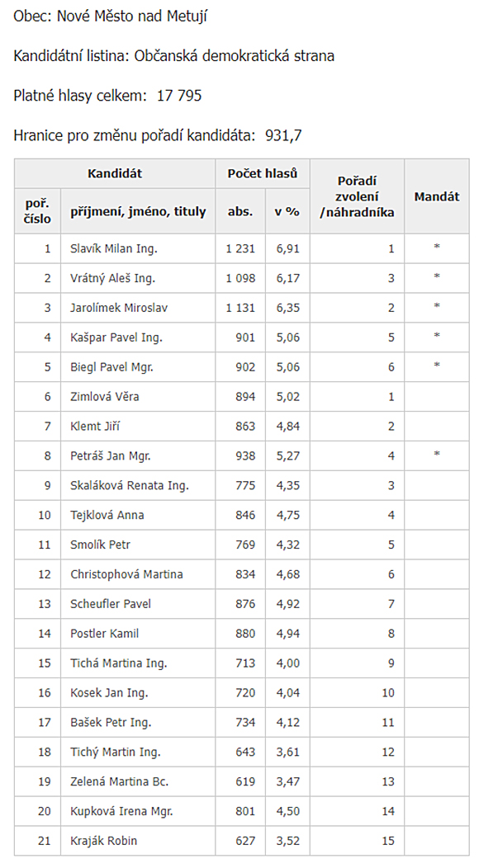
Task: Click the Kupková Irena Mgr. name
Action: pyautogui.click(x=121, y=812)
